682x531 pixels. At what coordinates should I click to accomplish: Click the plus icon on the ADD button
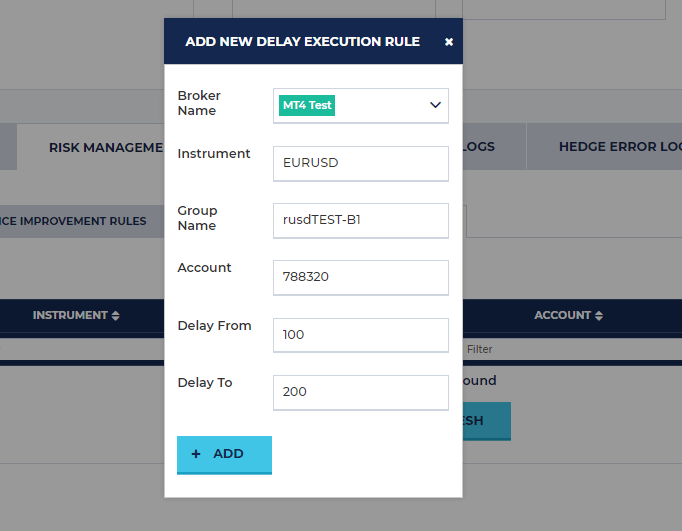point(196,454)
